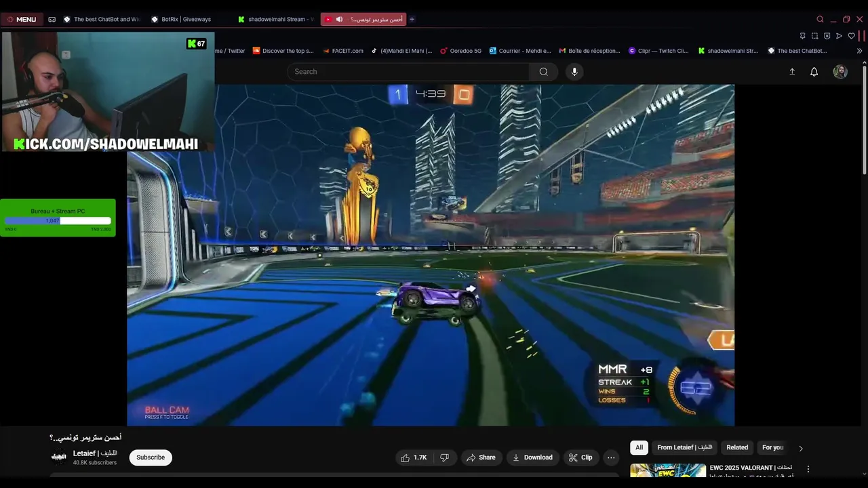Click the YouTube create/upload icon
This screenshot has width=868, height=488.
pyautogui.click(x=791, y=72)
